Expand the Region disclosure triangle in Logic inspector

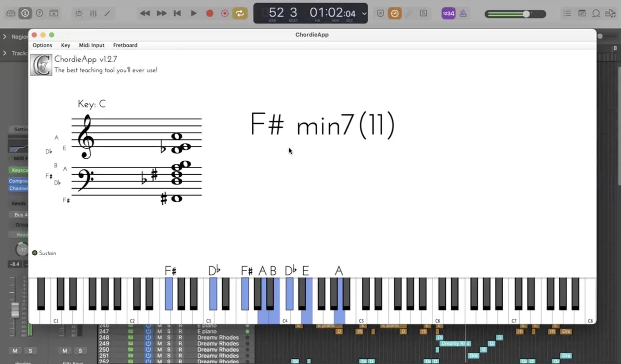coord(5,36)
